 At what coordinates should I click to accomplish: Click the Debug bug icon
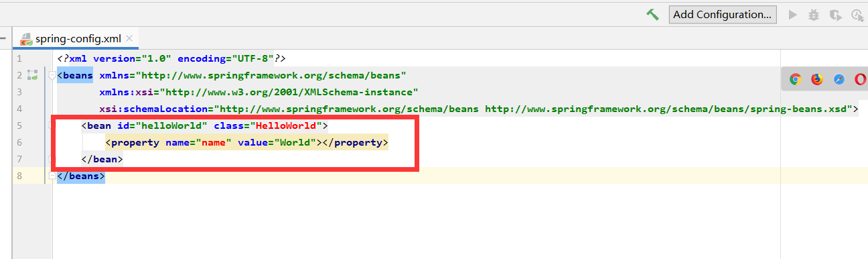coord(814,15)
